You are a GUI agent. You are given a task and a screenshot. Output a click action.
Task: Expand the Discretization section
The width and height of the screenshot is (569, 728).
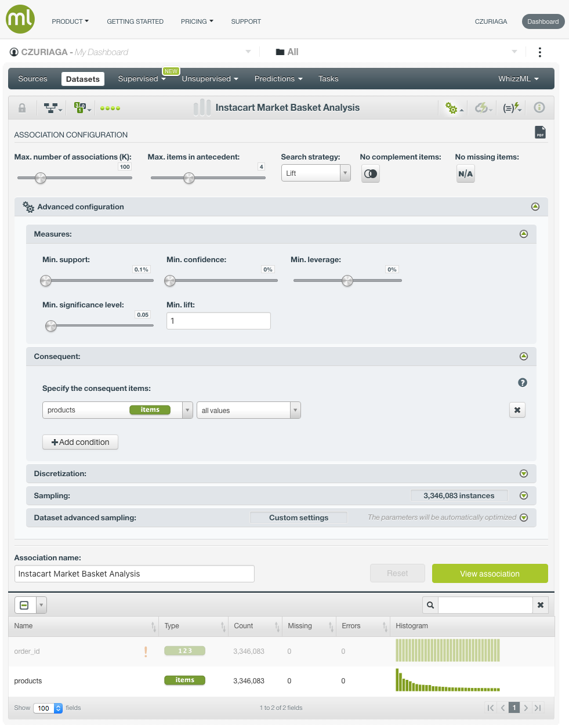(524, 473)
